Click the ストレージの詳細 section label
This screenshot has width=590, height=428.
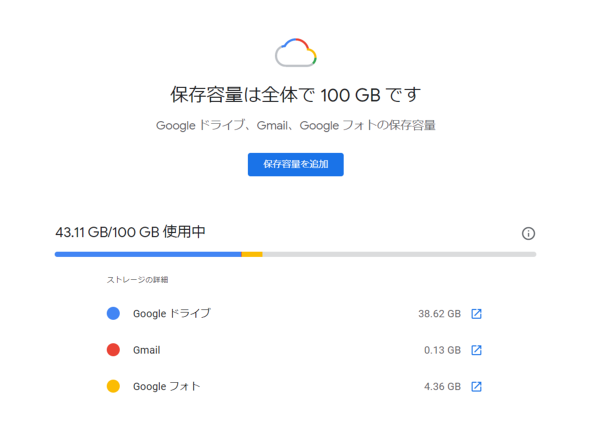[137, 280]
